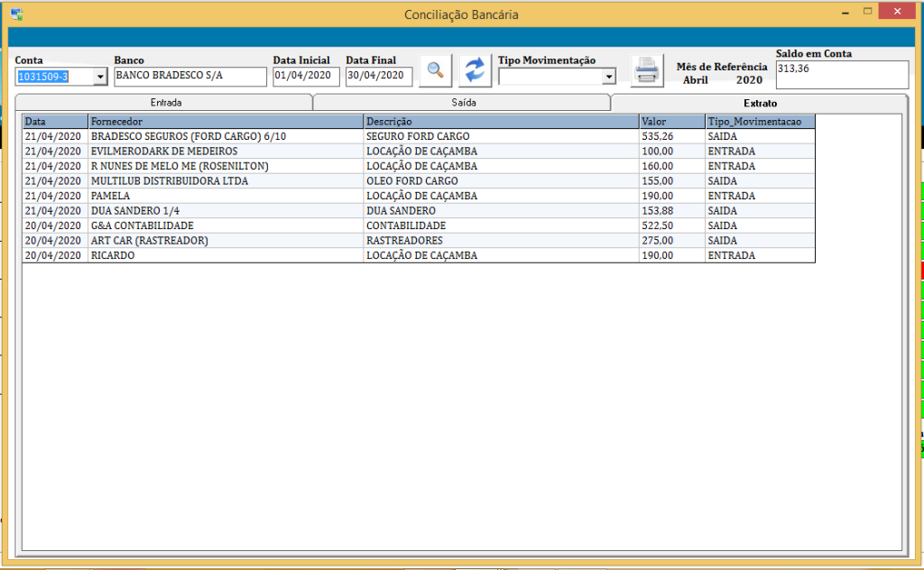Viewport: 924px width, 570px height.
Task: Click the Data Final field
Action: [378, 77]
